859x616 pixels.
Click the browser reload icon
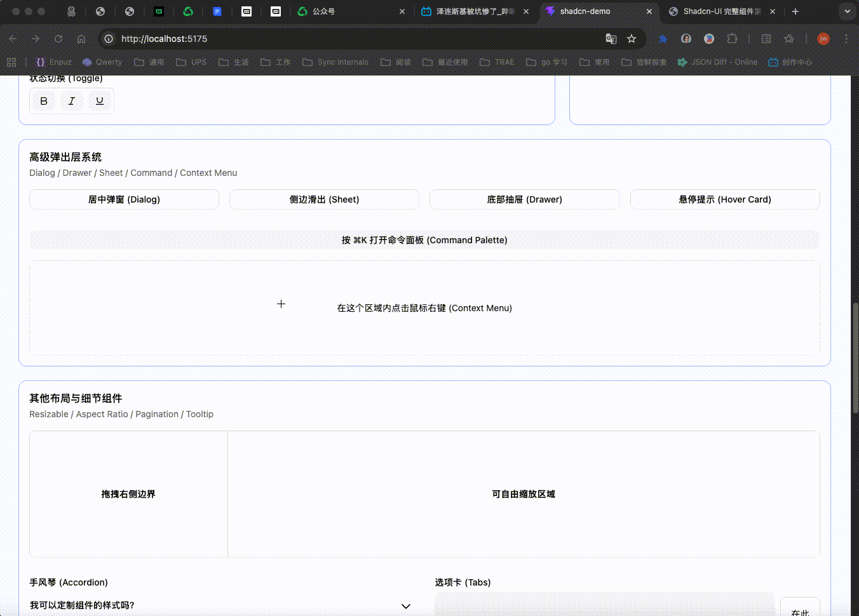[58, 39]
